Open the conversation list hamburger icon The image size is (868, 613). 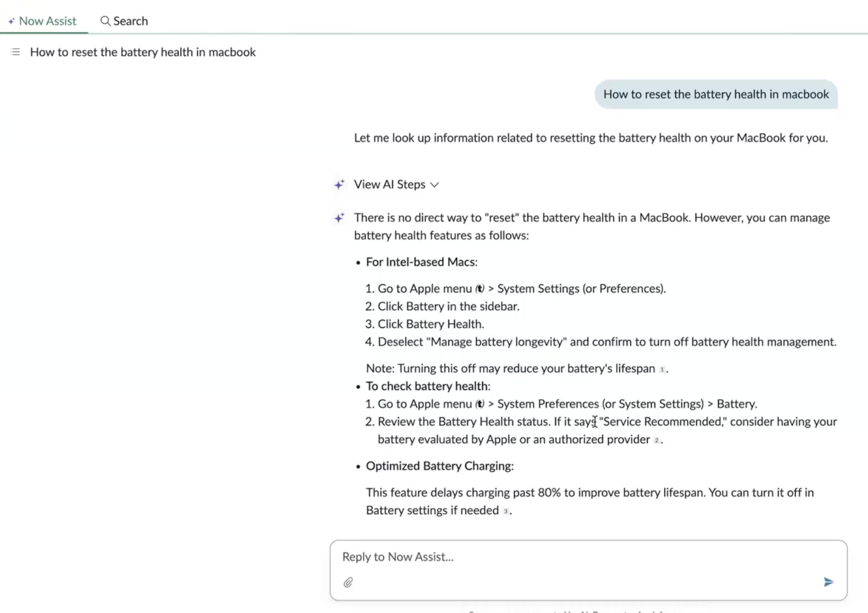15,52
